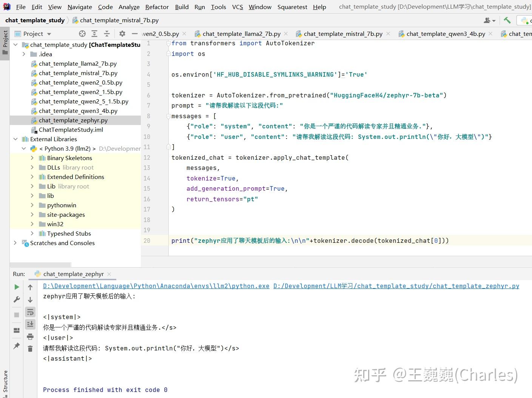
Task: Open python.exe path link in console
Action: point(156,286)
